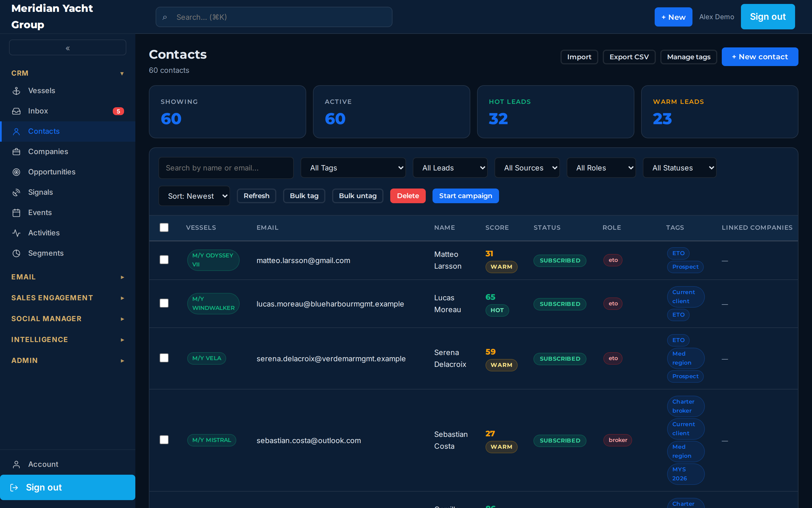Viewport: 812px width, 508px height.
Task: Click the Companies briefcase icon
Action: coord(16,152)
